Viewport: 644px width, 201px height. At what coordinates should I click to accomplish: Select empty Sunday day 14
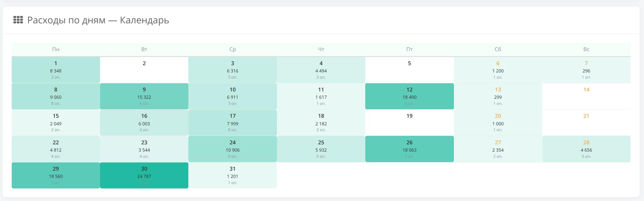586,96
